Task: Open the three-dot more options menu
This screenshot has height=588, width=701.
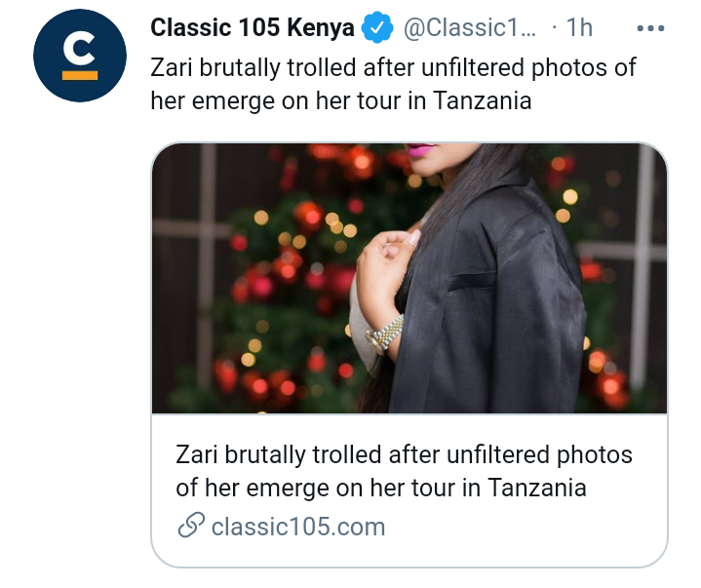Action: point(650,28)
